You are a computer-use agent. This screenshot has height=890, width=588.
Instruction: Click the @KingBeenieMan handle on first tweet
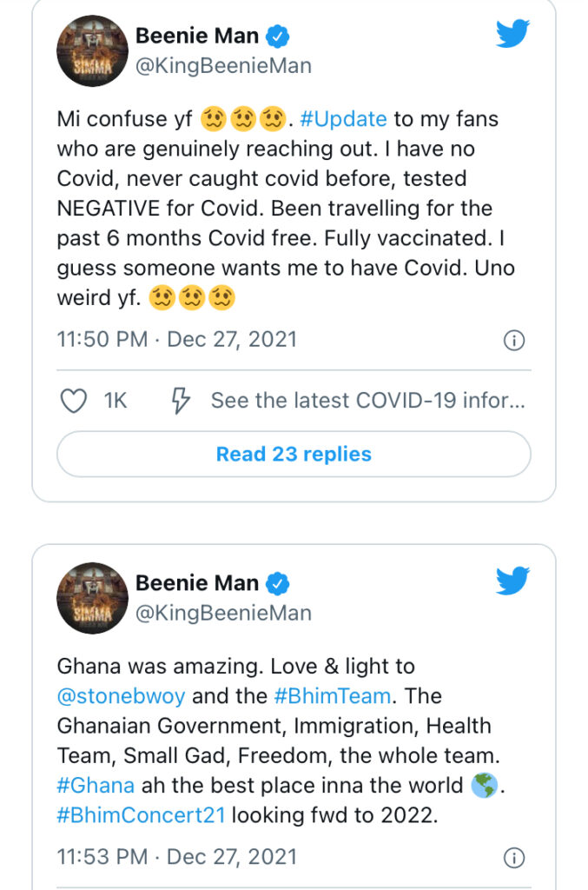click(x=223, y=65)
